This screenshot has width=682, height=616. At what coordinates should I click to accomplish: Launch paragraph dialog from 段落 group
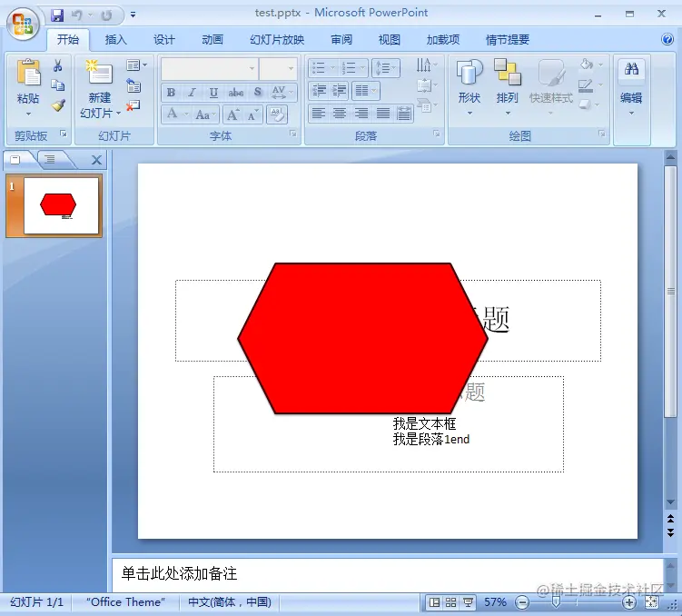click(x=436, y=134)
